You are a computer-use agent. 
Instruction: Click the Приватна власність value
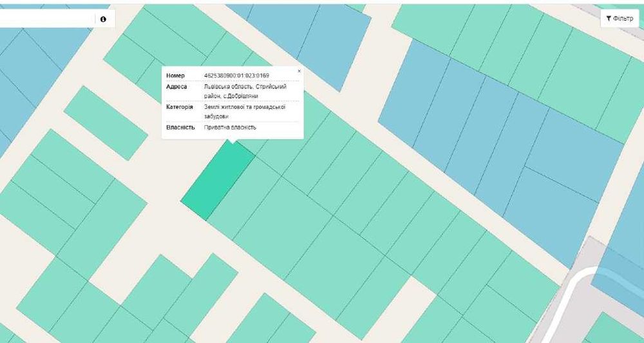(230, 128)
